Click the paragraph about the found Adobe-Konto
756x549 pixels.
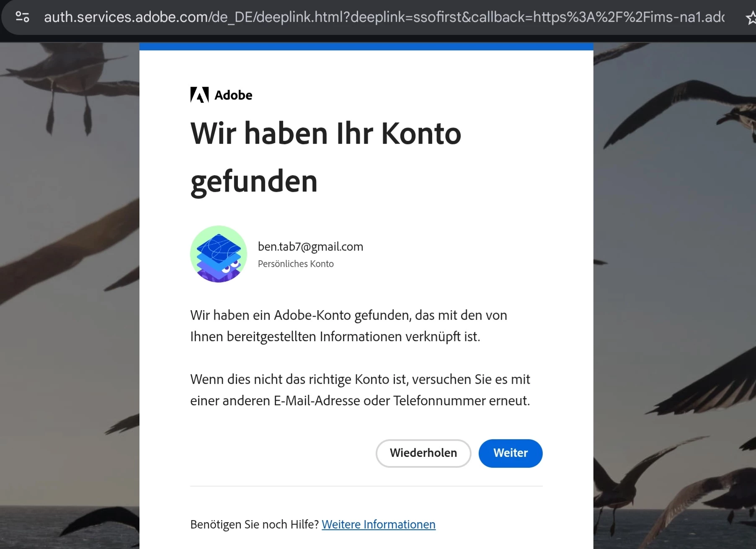pyautogui.click(x=348, y=326)
